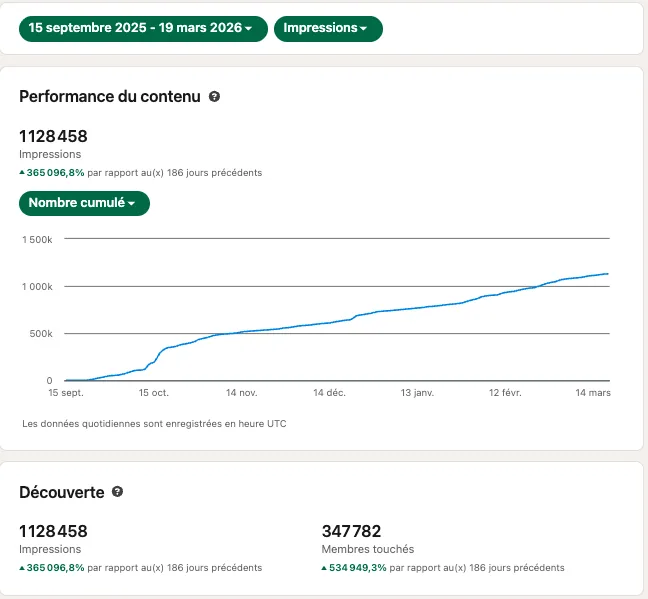
Task: Open the date range dropdown 15 septembre 2025
Action: click(x=143, y=29)
